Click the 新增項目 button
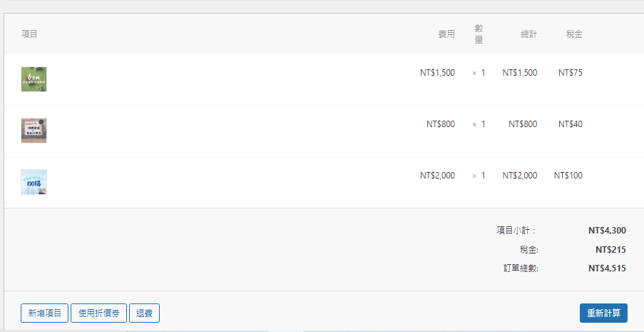 (45, 313)
